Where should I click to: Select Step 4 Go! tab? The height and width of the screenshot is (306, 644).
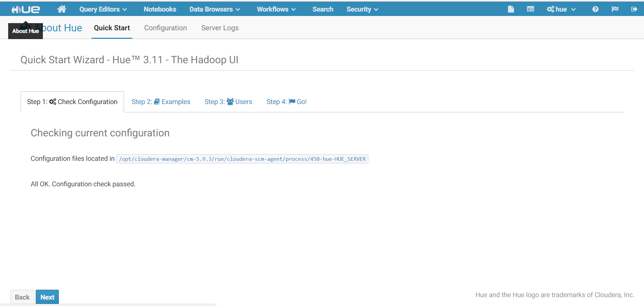286,102
